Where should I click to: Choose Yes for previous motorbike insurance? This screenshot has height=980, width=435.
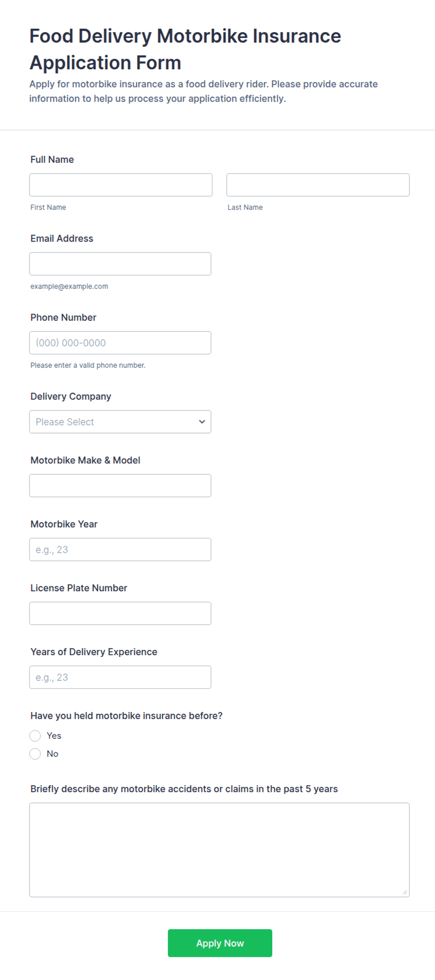coord(35,736)
